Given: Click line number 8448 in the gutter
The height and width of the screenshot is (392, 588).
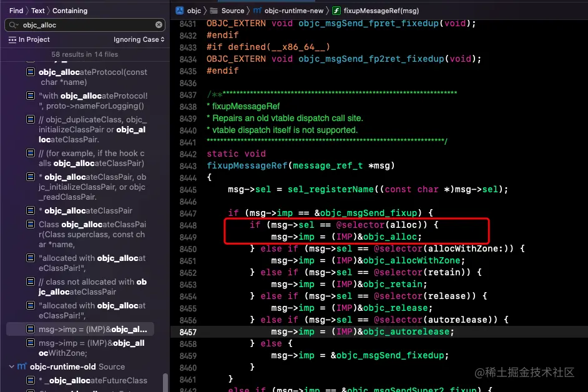Looking at the screenshot, I should point(188,225).
